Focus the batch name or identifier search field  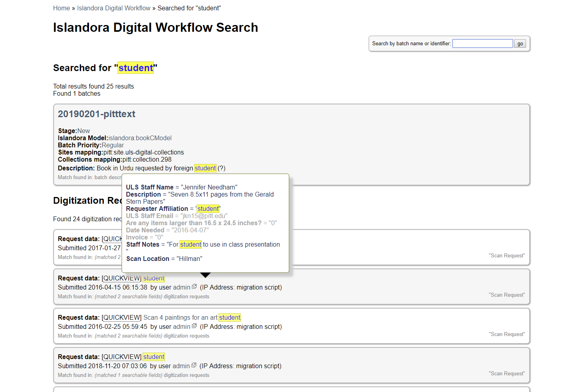point(483,43)
